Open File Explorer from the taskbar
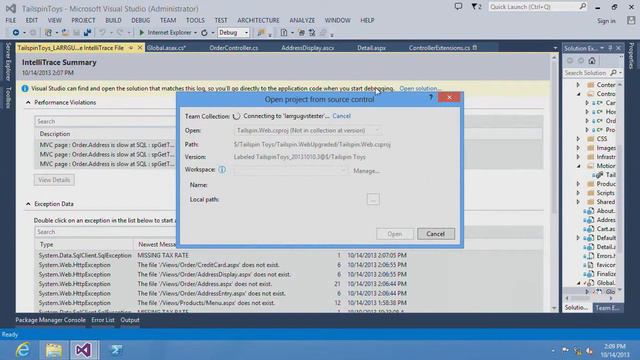640x360 pixels. [53, 350]
